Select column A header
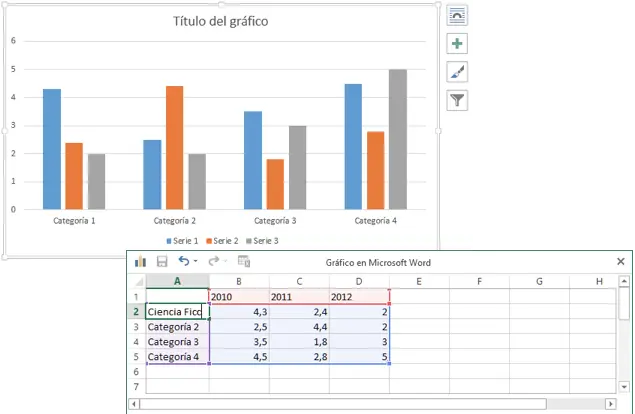Screen dimensions: 635x414 [x=177, y=282]
